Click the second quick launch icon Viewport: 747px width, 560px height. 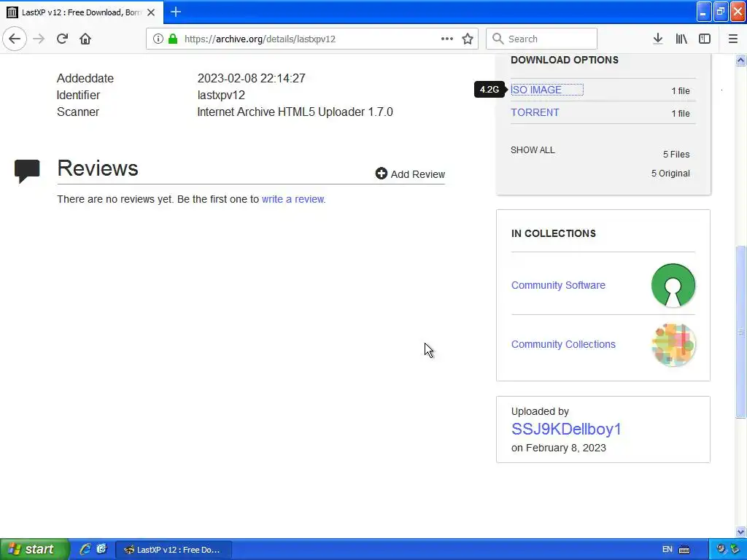point(101,549)
